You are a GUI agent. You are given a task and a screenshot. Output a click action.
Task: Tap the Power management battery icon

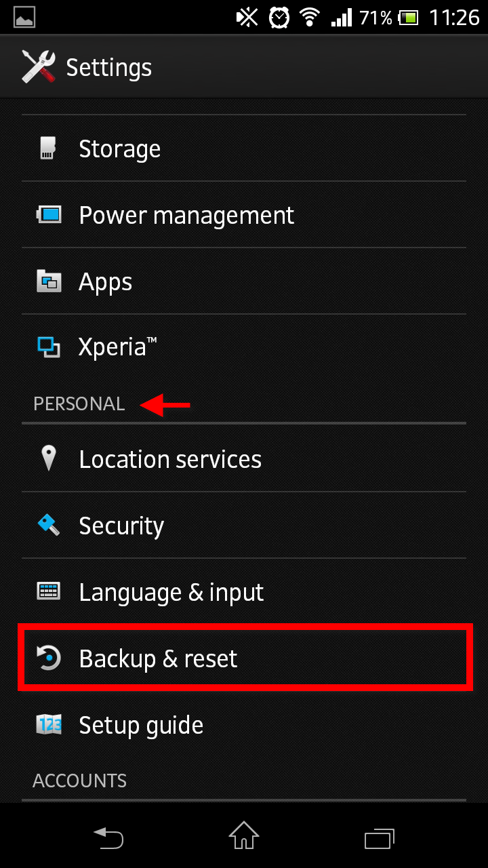[x=47, y=215]
